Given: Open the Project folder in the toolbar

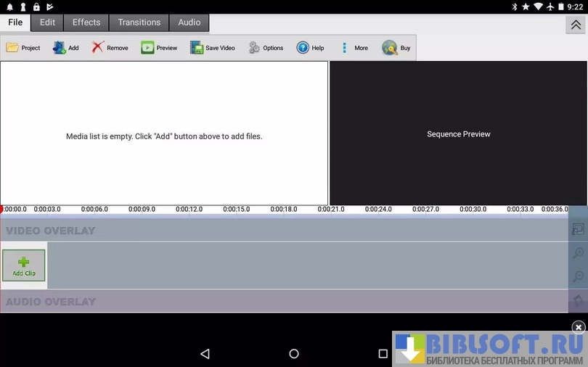Looking at the screenshot, I should coord(23,48).
